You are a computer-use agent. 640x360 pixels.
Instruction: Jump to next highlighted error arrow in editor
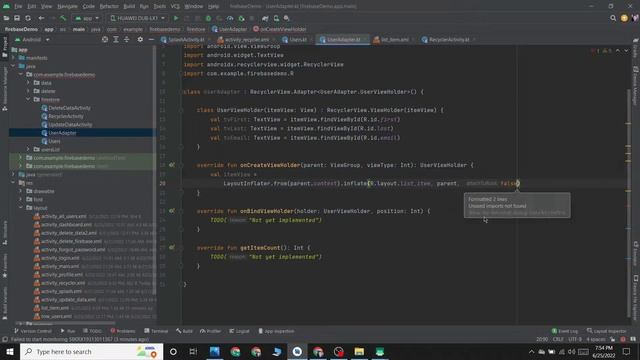coord(626,51)
